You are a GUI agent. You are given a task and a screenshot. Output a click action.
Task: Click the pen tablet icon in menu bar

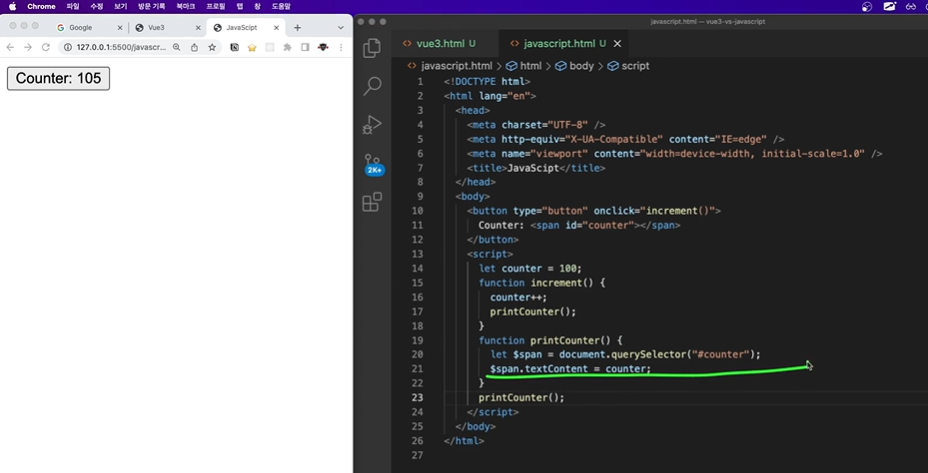[x=890, y=7]
